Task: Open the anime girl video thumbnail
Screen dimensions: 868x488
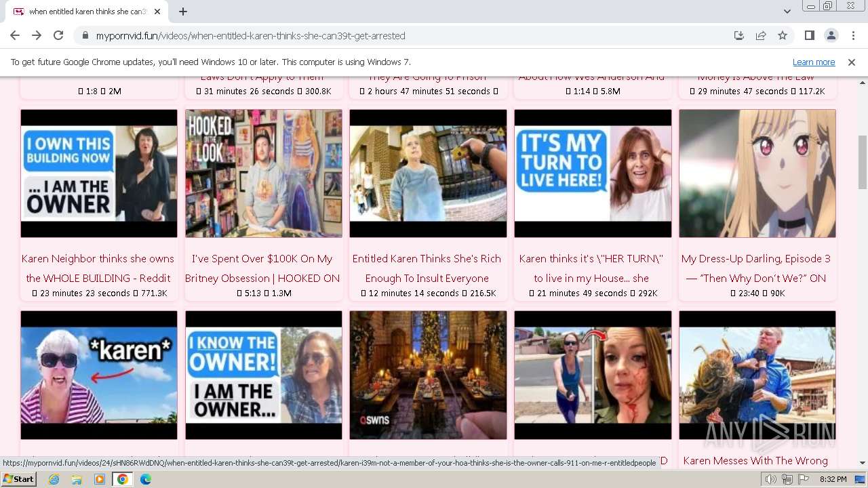Action: click(757, 174)
